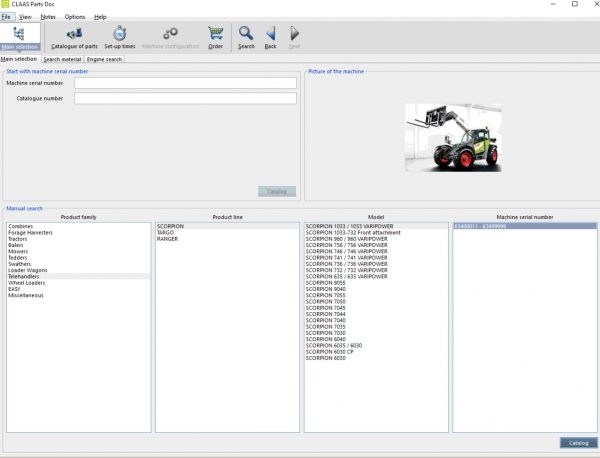Select SCORPION 635 / 635 VARIPOWER model
This screenshot has width=600, height=458.
(376, 276)
